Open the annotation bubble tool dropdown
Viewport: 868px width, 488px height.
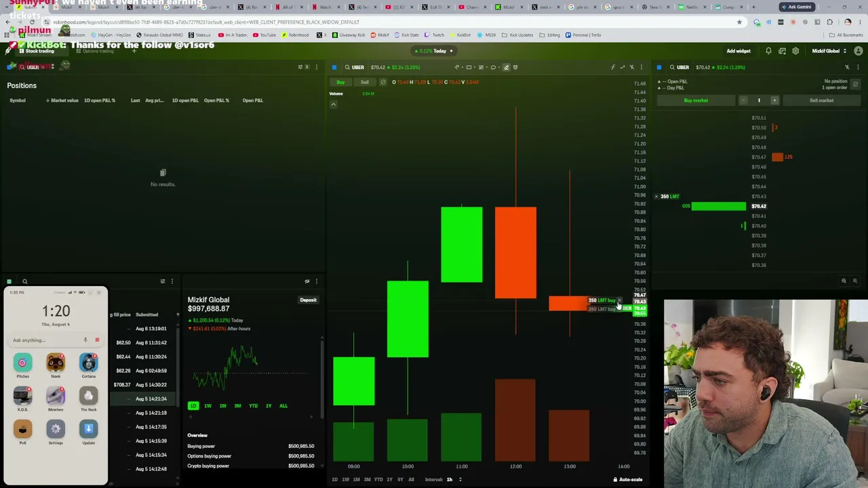(495, 67)
